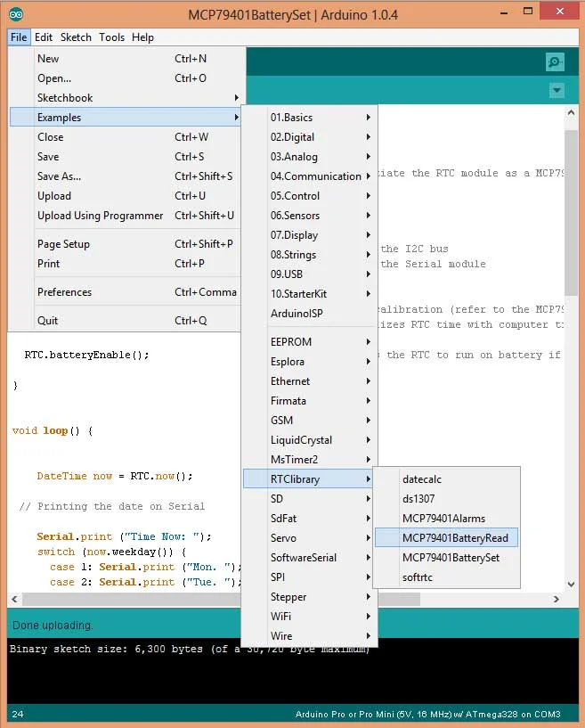The width and height of the screenshot is (585, 728).
Task: Click the horizontal scrollbar left arrow
Action: [14, 599]
